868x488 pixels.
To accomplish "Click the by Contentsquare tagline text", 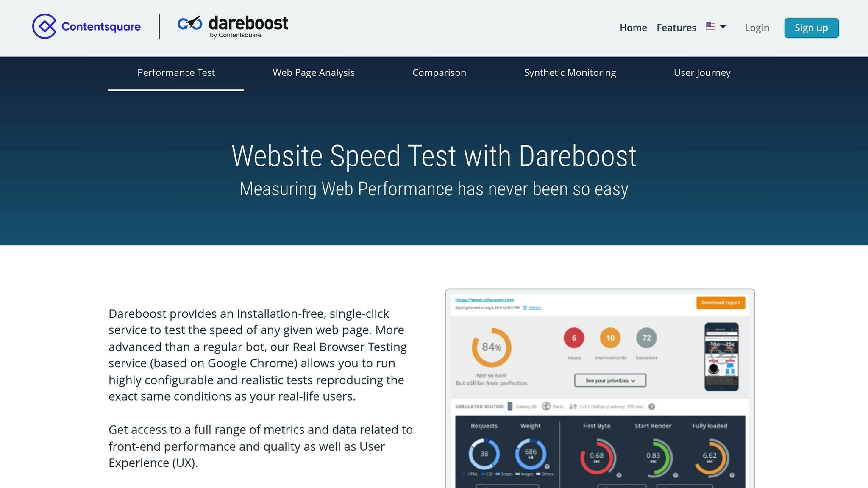I will coord(236,35).
